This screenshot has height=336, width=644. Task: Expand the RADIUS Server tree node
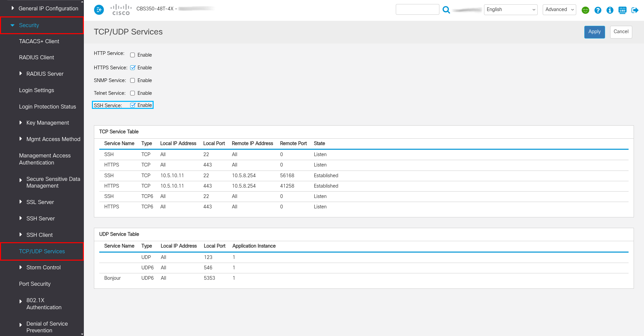point(21,74)
